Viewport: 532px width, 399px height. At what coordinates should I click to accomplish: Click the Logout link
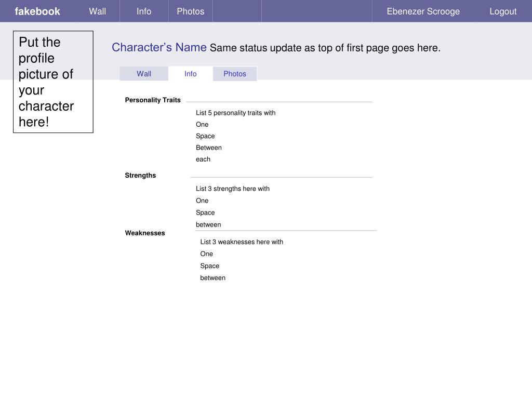[x=503, y=11]
